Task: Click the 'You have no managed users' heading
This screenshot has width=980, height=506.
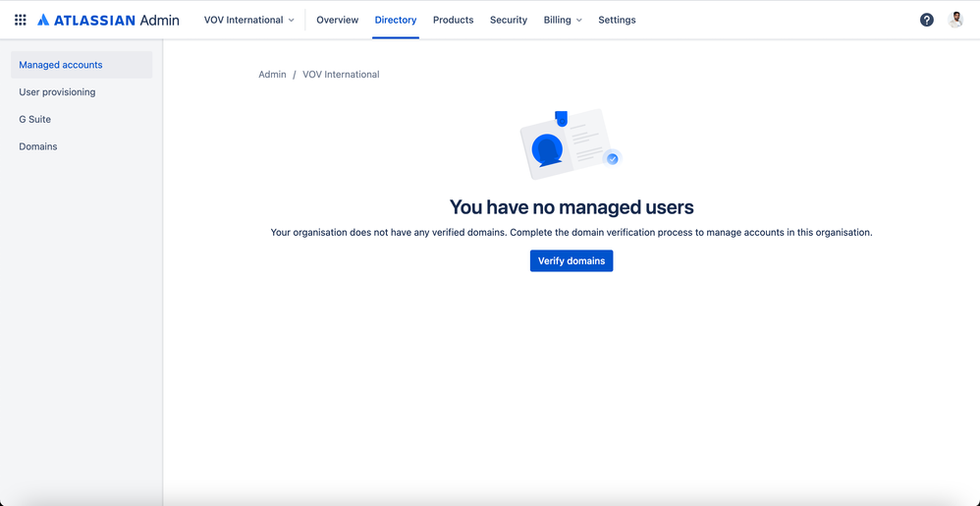Action: [x=572, y=207]
